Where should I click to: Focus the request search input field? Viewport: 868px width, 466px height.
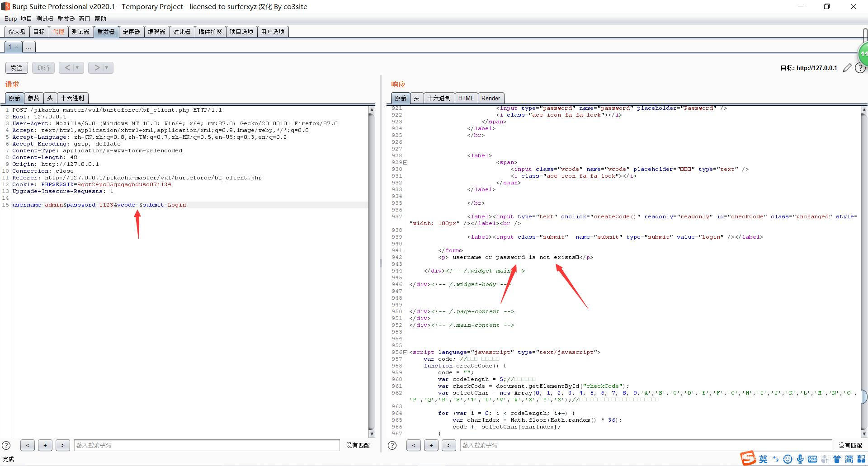207,445
